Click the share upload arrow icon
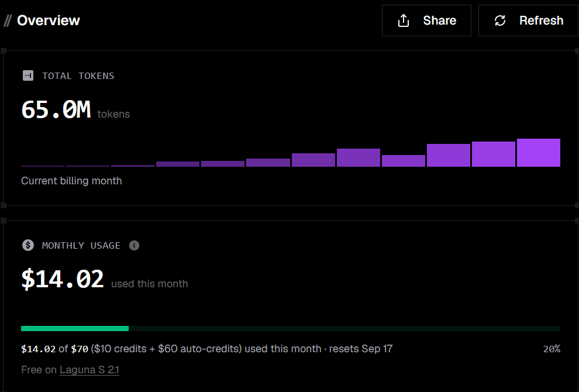 point(404,20)
